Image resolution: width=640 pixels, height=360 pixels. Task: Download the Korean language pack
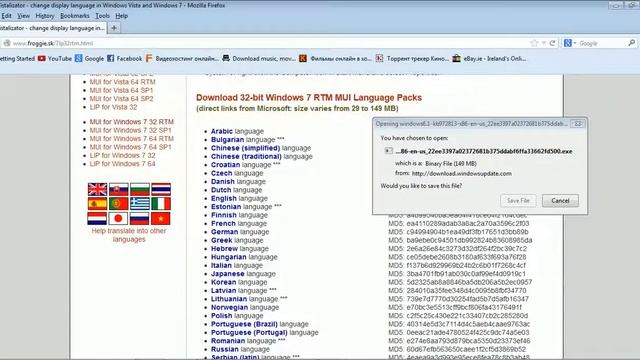coord(223,282)
